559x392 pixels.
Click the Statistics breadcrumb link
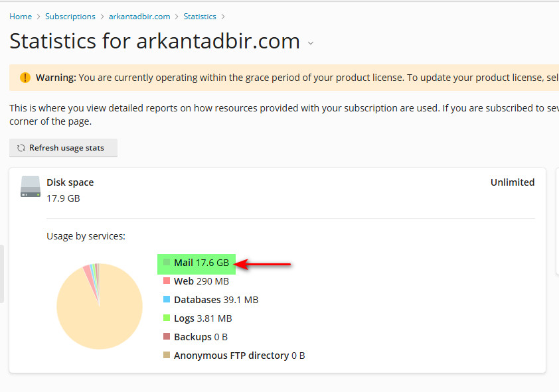click(x=200, y=17)
